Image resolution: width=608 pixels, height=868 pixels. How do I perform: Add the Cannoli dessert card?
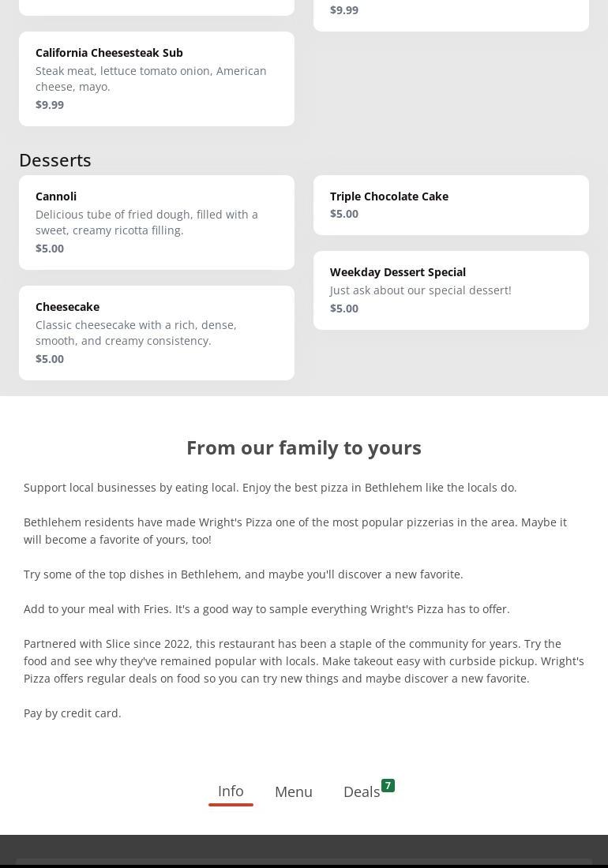(156, 223)
